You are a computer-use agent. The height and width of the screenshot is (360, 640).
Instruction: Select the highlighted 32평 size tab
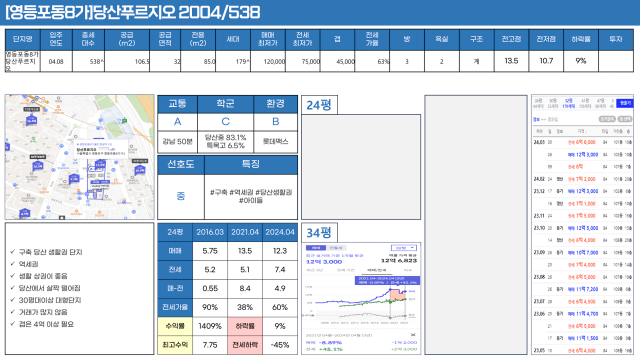569,103
